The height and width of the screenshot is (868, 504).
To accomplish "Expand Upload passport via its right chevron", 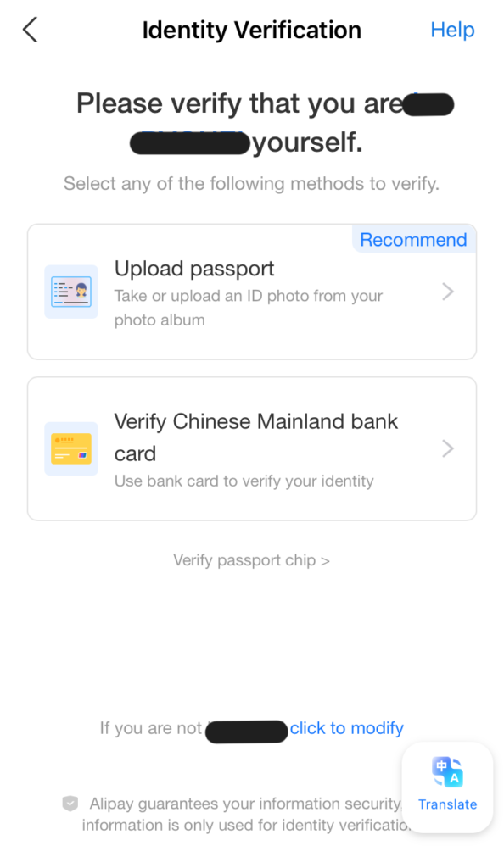I will (x=448, y=292).
